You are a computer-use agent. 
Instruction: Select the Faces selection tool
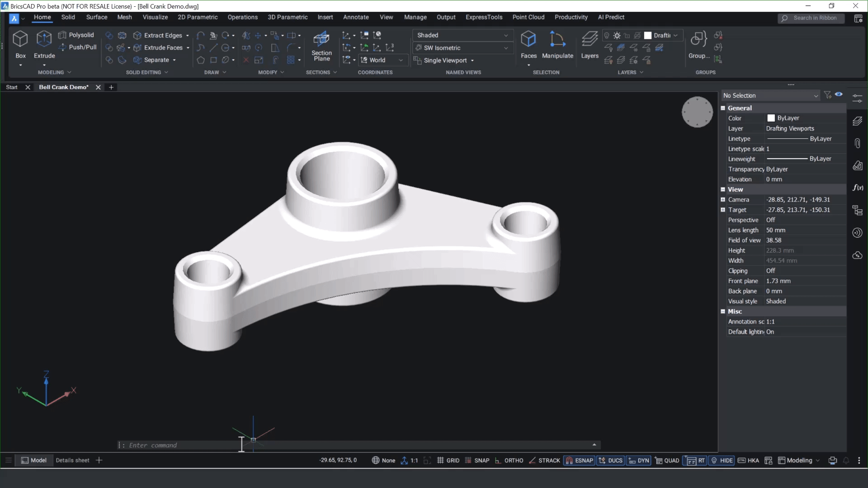point(528,45)
